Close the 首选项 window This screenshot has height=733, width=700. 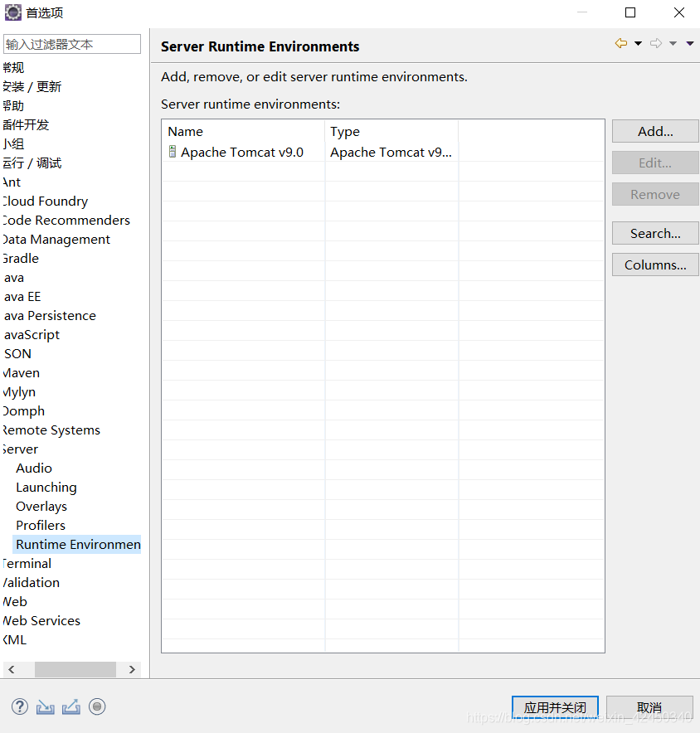pyautogui.click(x=679, y=12)
